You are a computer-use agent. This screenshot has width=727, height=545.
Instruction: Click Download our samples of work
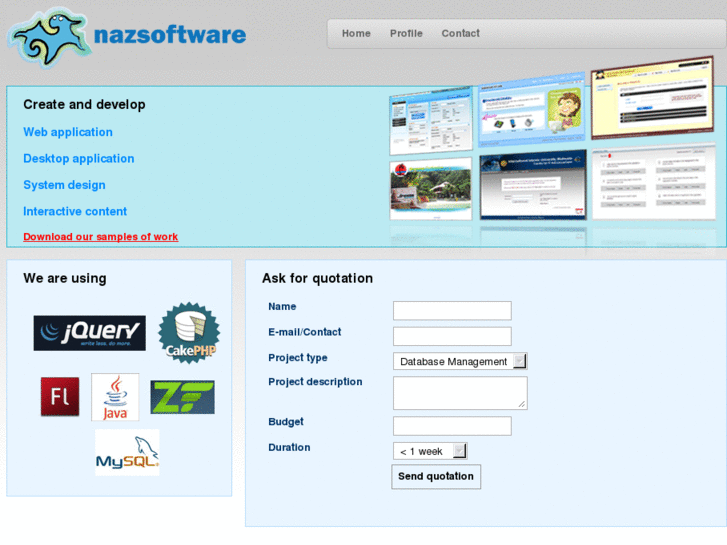tap(101, 237)
